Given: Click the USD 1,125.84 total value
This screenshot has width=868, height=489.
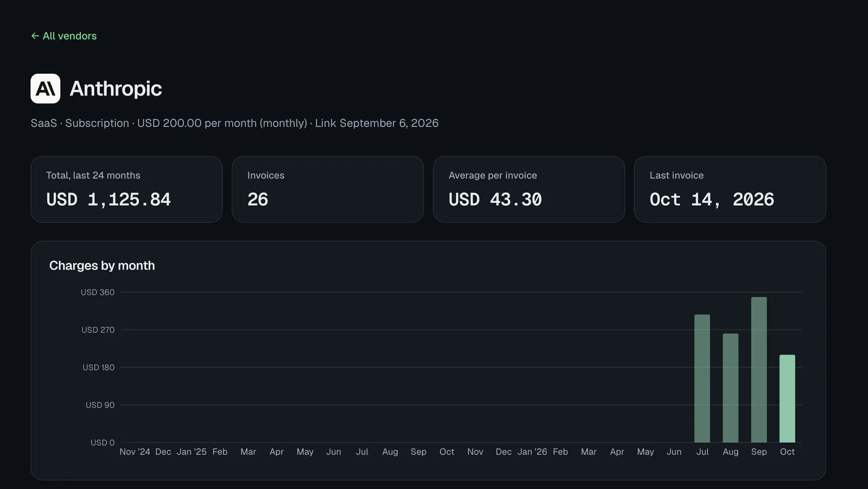Looking at the screenshot, I should pos(108,200).
